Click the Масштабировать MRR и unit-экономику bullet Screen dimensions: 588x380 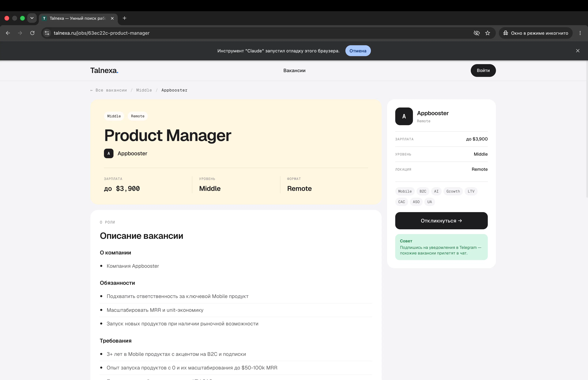pos(155,310)
